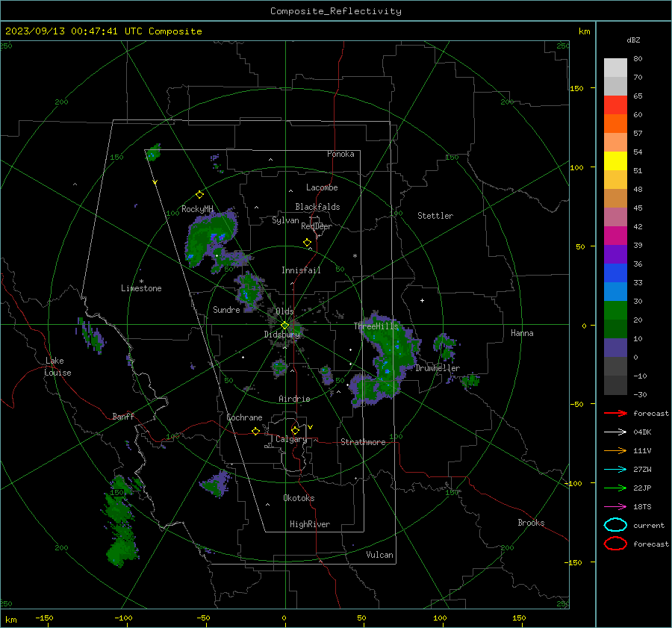Click the yellow diamond marker above Calgary
The height and width of the screenshot is (628, 672).
295,430
